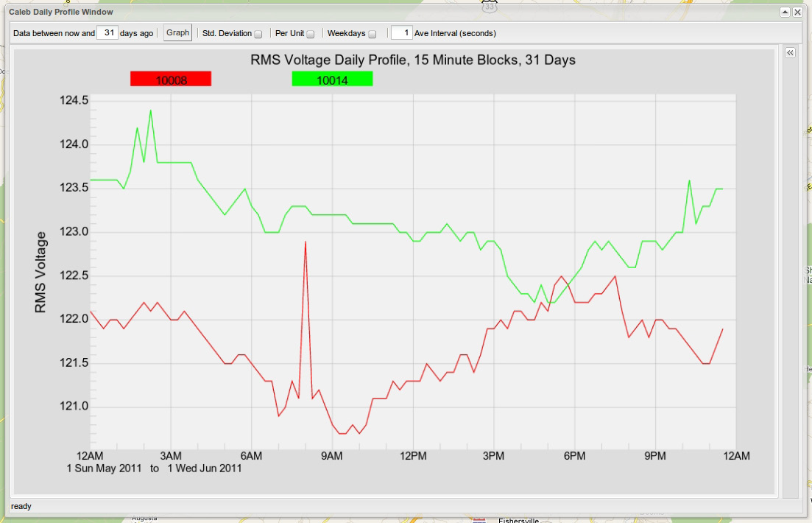The height and width of the screenshot is (523, 812).
Task: Click the green 10014 legend swatch
Action: point(332,79)
